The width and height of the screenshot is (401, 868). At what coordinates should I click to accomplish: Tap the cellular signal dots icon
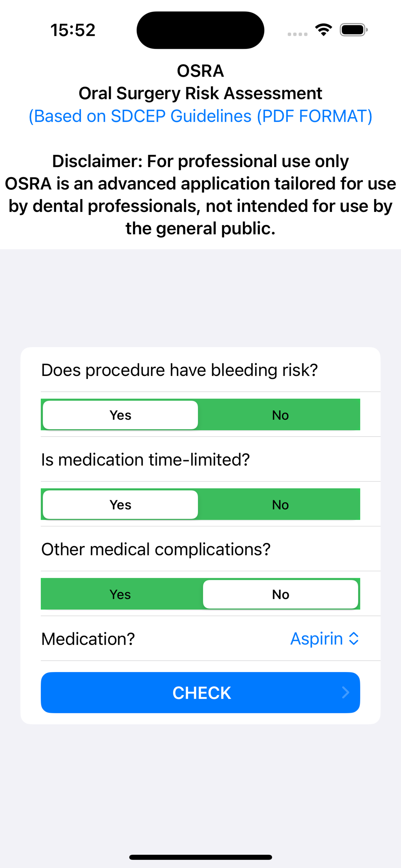pyautogui.click(x=297, y=34)
